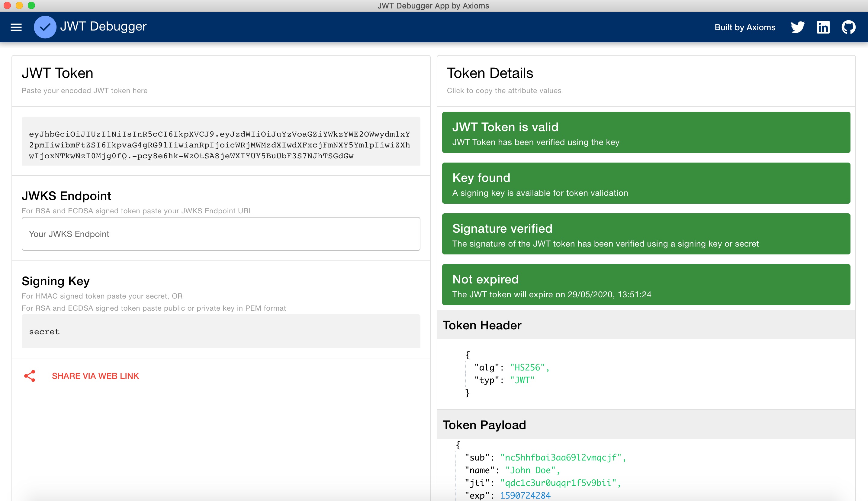Copy the exp timestamp 1590724284

click(x=525, y=496)
